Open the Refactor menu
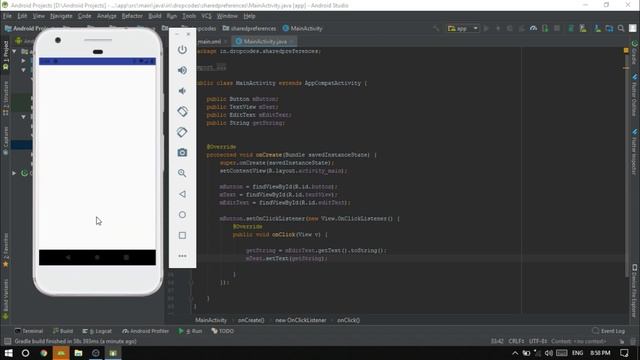The height and width of the screenshot is (360, 640). tap(132, 16)
